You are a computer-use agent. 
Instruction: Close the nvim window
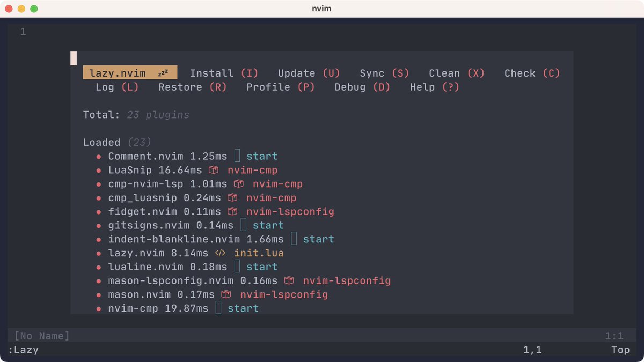(x=9, y=9)
